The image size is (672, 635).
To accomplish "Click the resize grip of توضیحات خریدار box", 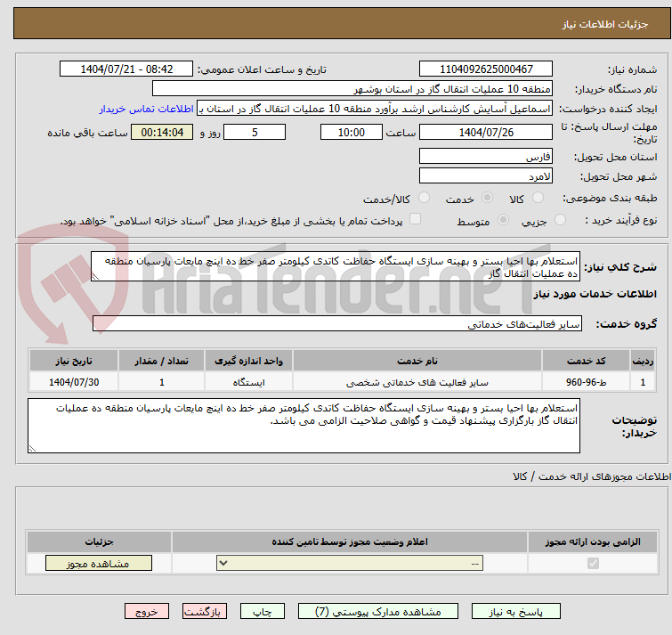I will pyautogui.click(x=32, y=449).
